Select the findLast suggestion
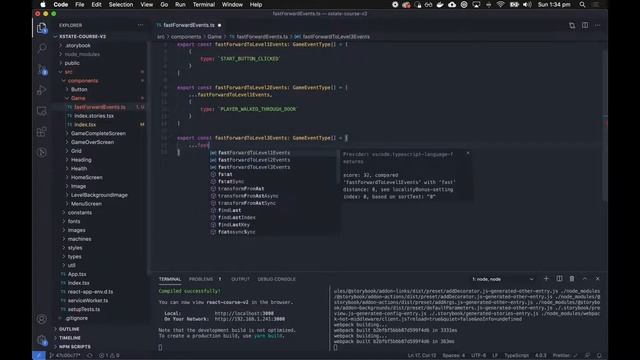Screen dimensions: 640x360 coord(274,210)
